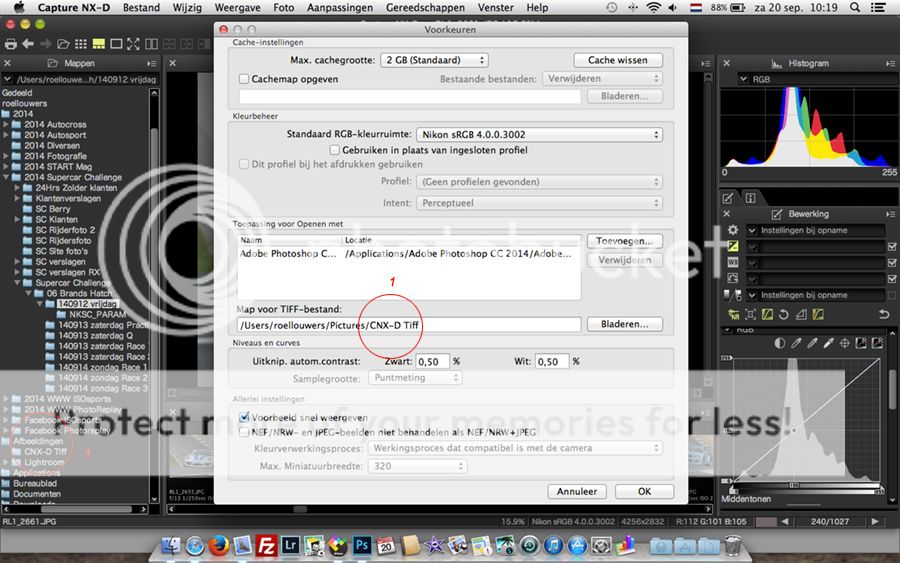Expand the 2014 Autocross folder

6,124
